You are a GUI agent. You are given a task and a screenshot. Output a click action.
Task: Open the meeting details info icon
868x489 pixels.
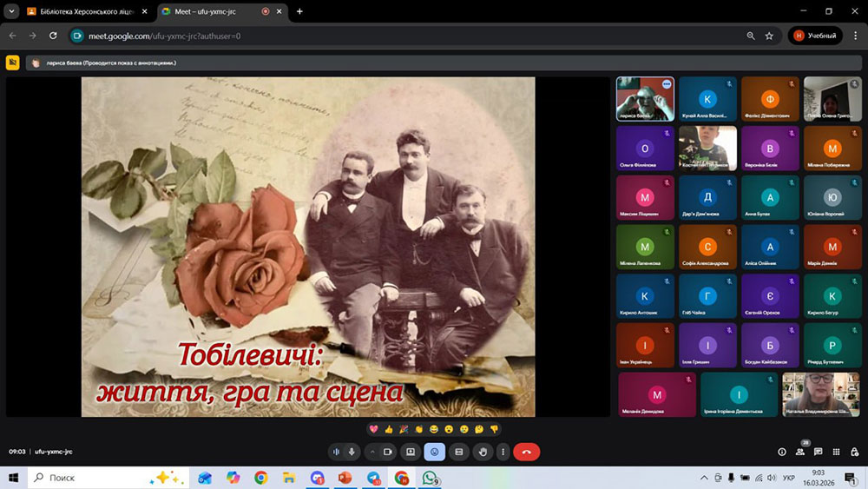click(782, 452)
